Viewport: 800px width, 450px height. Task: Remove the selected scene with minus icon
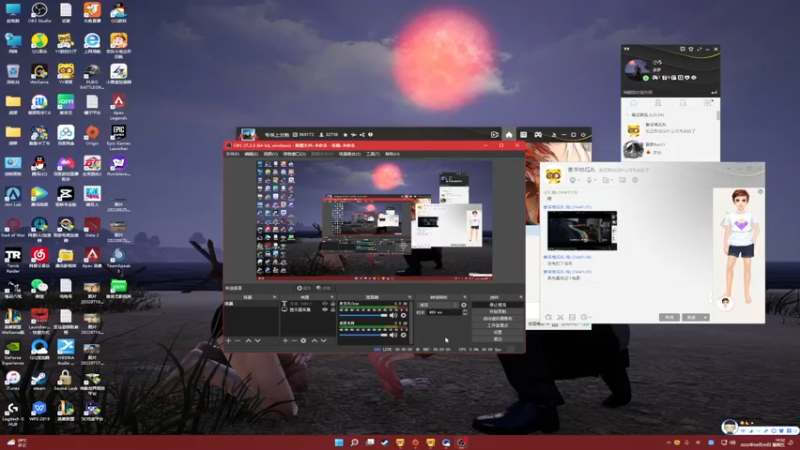237,340
